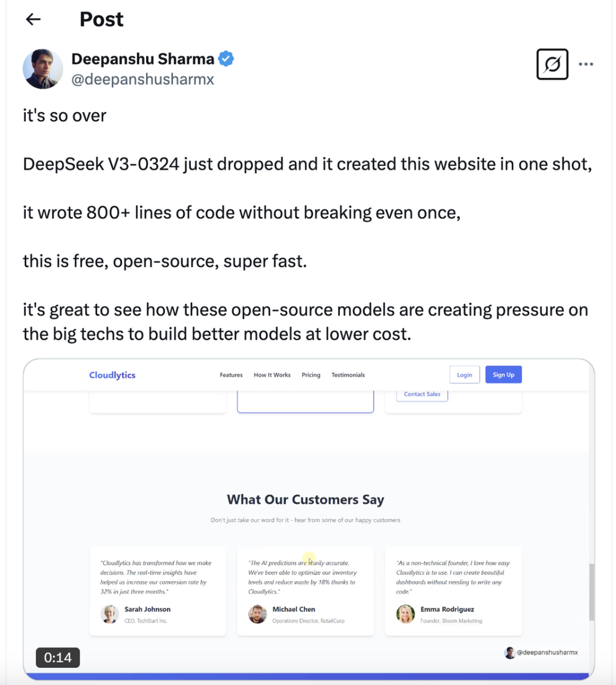
Task: Click the Cloudlytics logo in video
Action: pos(112,375)
